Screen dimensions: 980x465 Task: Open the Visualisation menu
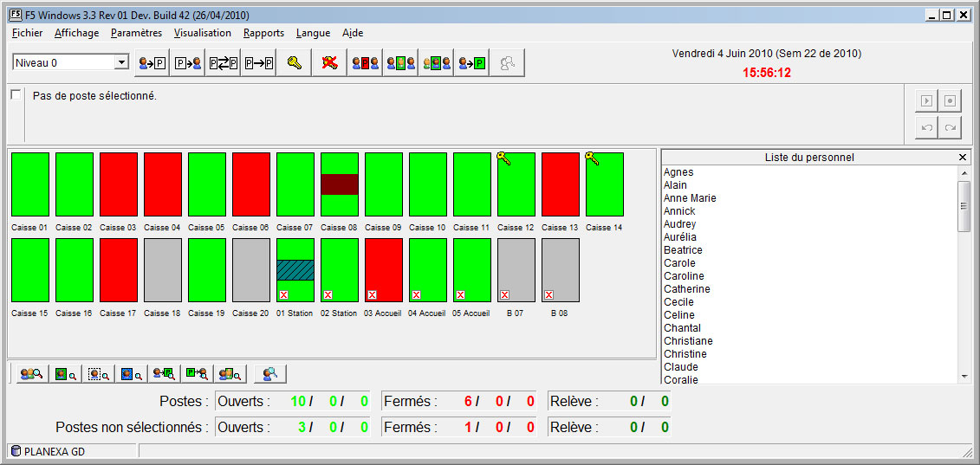(x=203, y=33)
